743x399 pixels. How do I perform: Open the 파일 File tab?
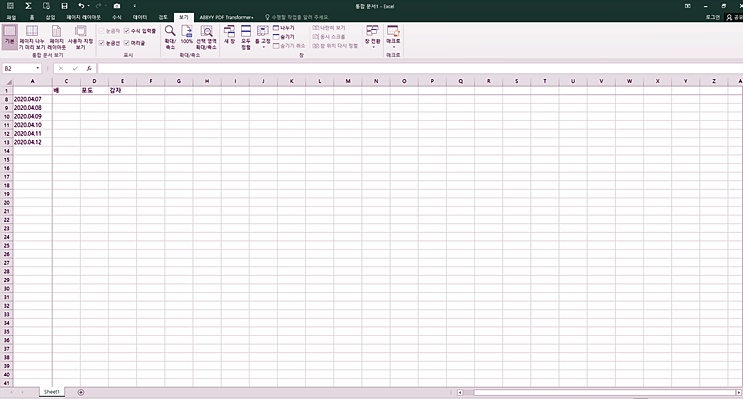point(11,17)
